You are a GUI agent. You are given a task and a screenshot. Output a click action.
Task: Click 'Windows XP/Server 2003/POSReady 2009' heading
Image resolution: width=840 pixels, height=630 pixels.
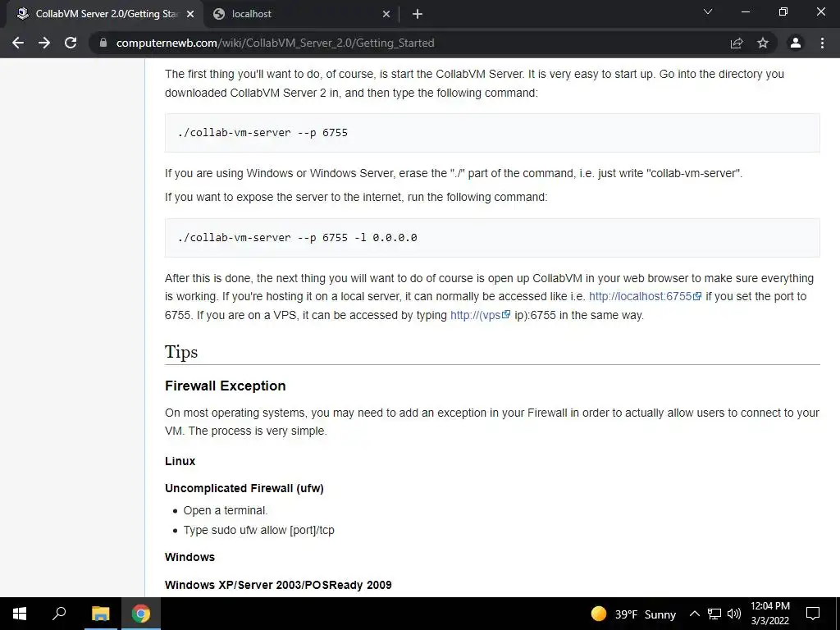coord(278,585)
